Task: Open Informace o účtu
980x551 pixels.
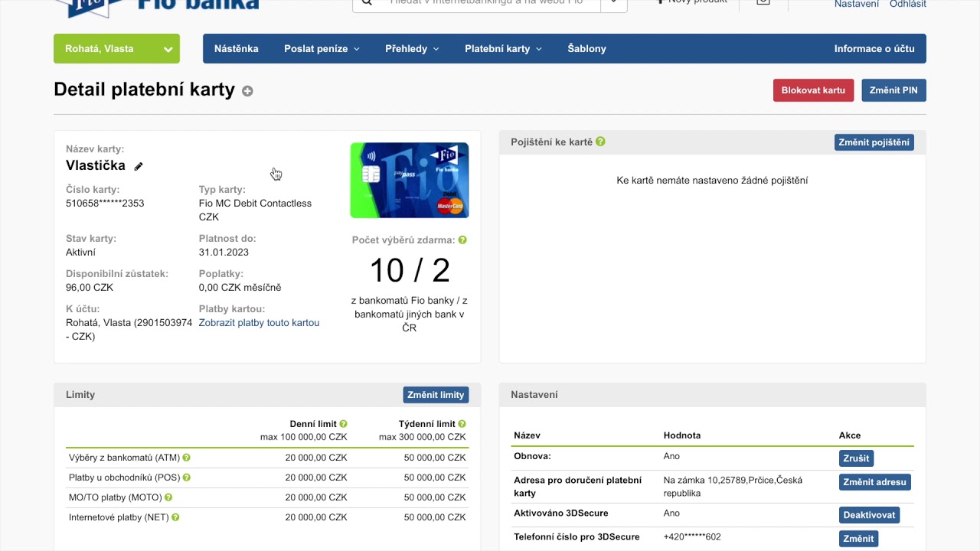Action: (x=874, y=48)
